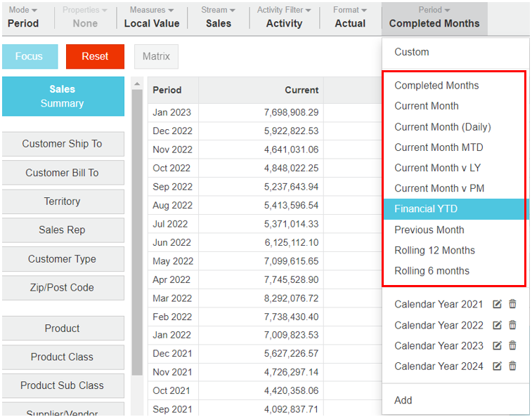532x417 pixels.
Task: Click the table's vertical scrollbar
Action: click(x=137, y=232)
